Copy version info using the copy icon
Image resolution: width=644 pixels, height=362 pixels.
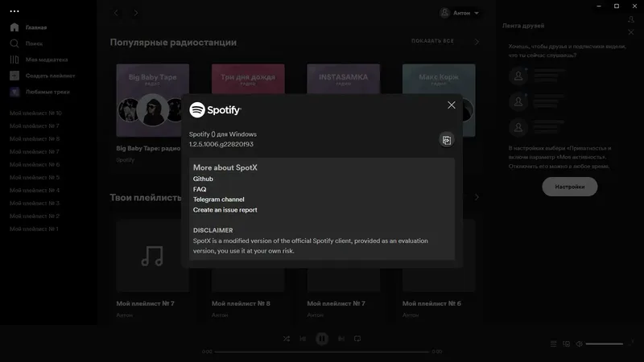(x=447, y=140)
